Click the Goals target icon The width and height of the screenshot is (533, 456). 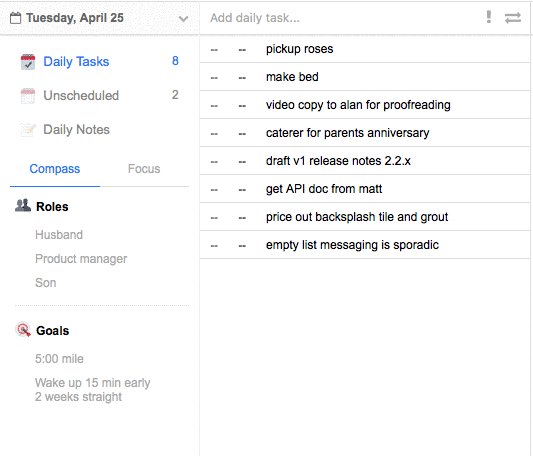click(23, 330)
